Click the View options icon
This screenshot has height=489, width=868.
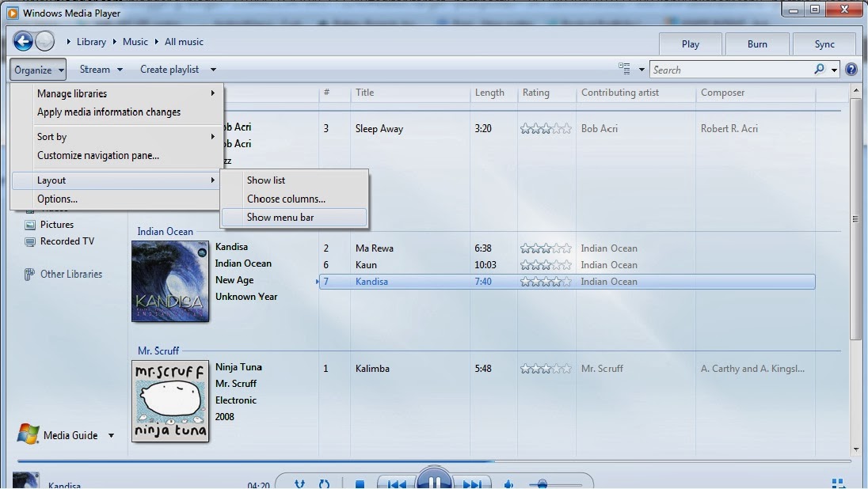(624, 69)
